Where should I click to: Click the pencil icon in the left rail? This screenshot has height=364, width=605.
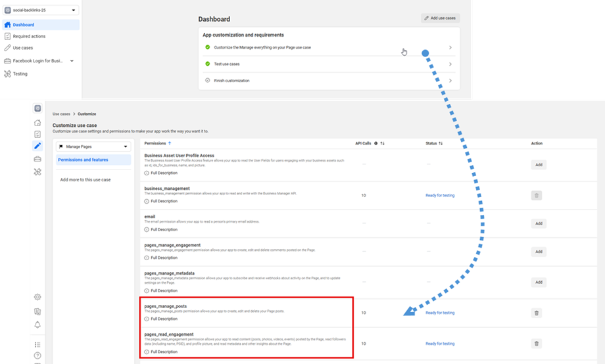pos(38,146)
